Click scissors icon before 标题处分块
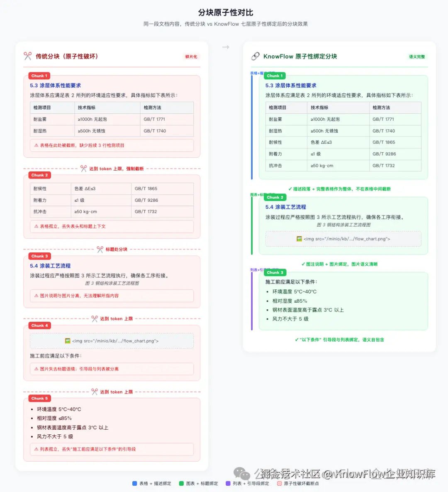Image resolution: width=448 pixels, height=492 pixels. [x=100, y=250]
